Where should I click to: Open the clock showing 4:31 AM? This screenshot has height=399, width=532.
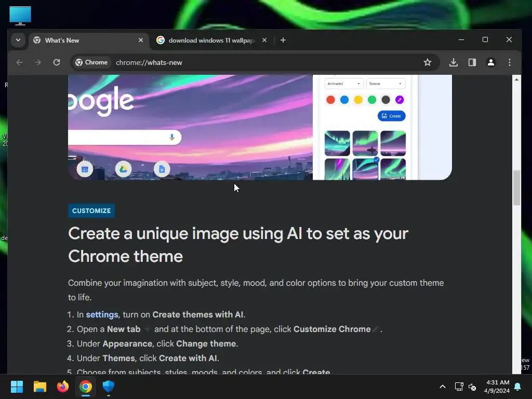(x=497, y=387)
